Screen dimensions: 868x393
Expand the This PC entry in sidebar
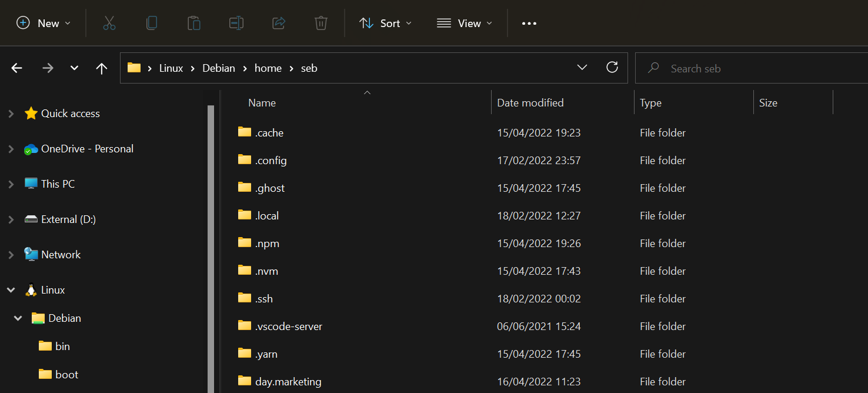point(11,184)
